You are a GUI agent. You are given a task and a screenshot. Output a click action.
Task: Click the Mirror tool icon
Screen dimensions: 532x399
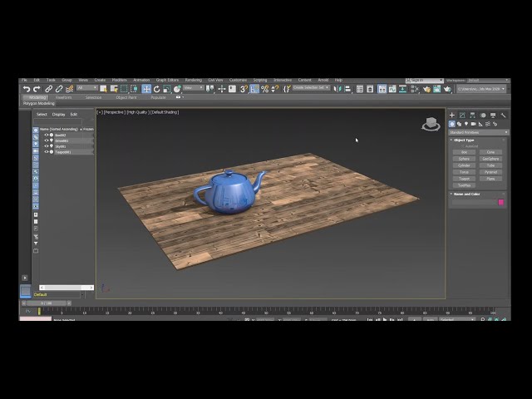point(337,89)
